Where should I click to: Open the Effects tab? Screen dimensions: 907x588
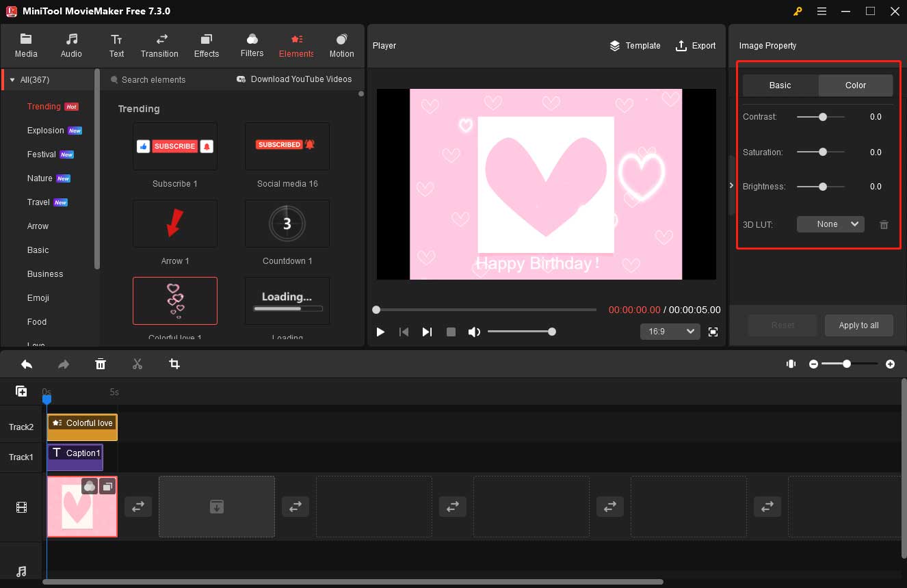click(x=207, y=45)
